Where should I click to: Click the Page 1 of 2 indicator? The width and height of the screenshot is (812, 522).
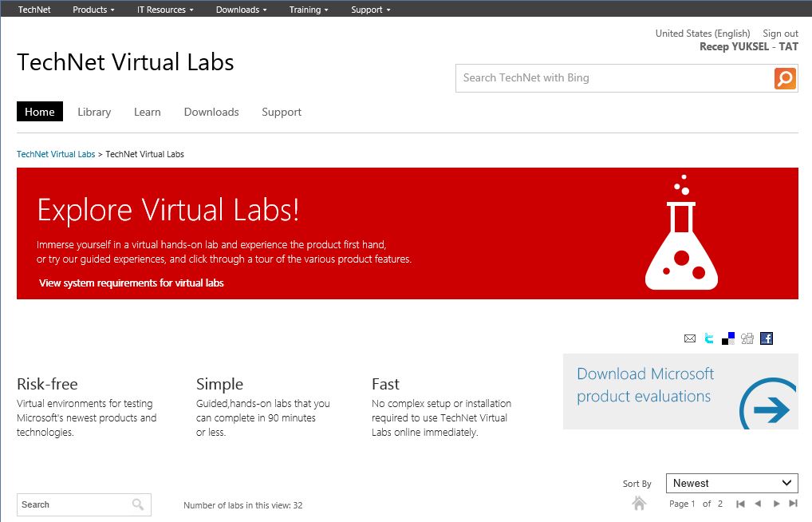coord(696,504)
